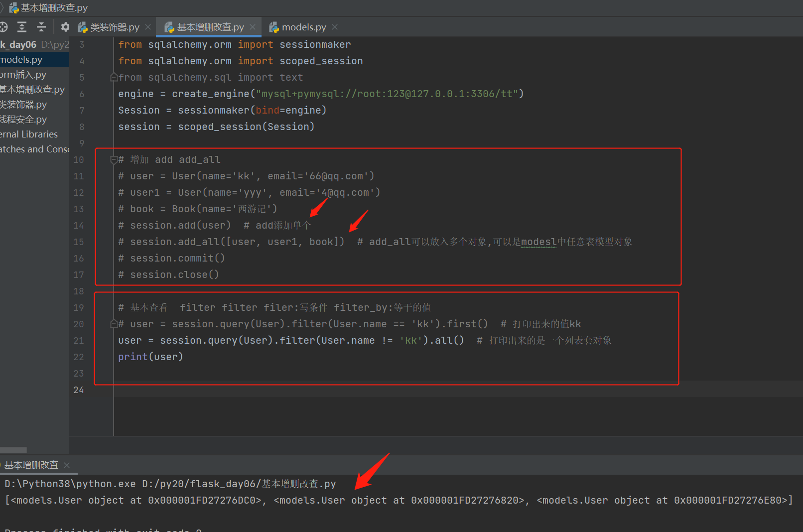Toggle fold marker at line 20
The height and width of the screenshot is (532, 803).
tap(114, 324)
